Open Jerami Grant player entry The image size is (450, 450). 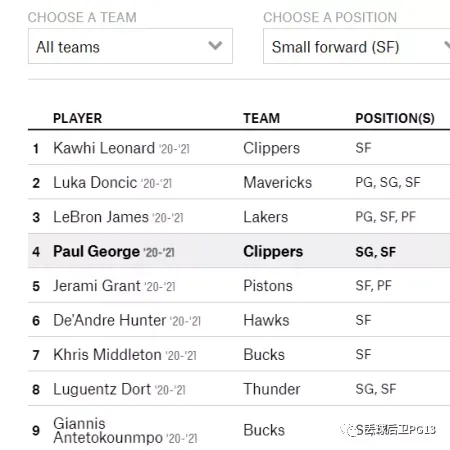[x=97, y=286]
